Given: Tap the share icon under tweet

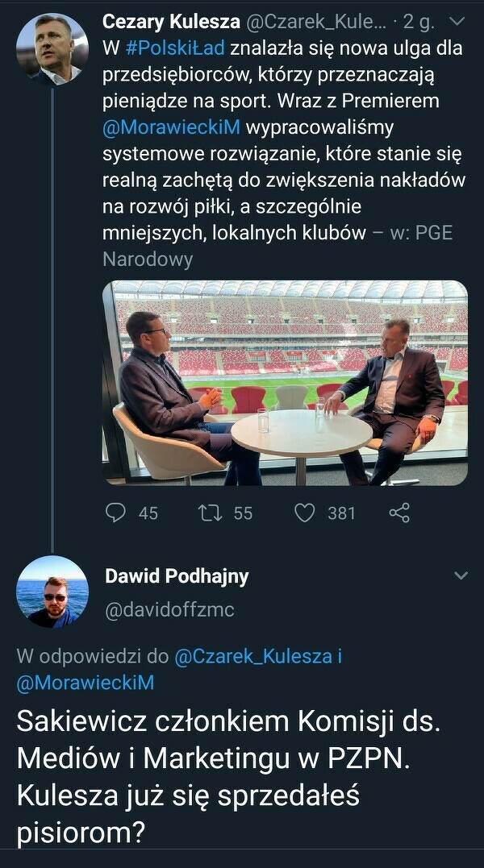Looking at the screenshot, I should [x=399, y=513].
